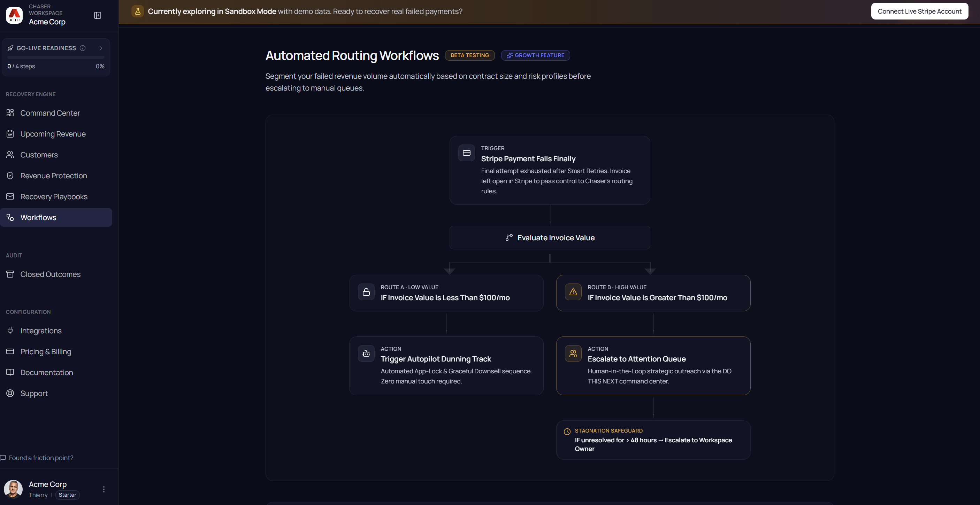Select the 48 hours stagnation rule text

(x=653, y=444)
